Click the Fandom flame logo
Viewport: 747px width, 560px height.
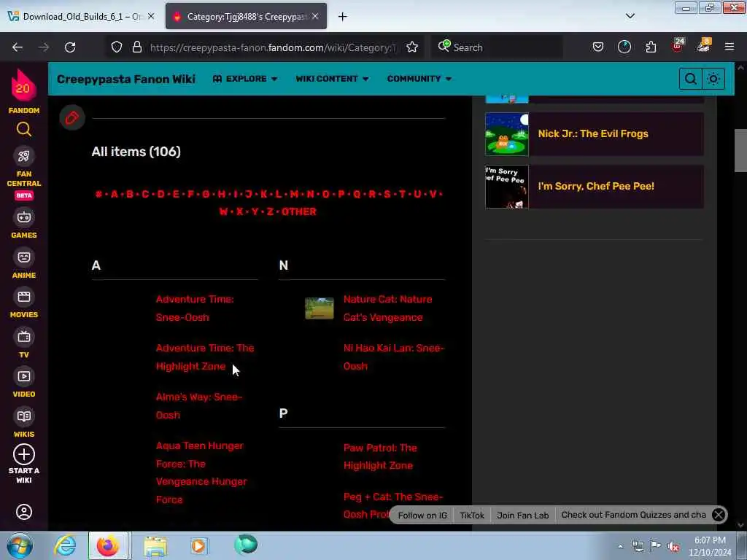click(x=23, y=86)
